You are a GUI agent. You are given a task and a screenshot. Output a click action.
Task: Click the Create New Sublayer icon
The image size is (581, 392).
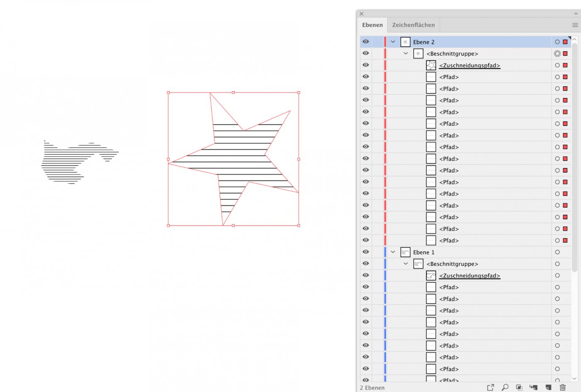click(534, 387)
